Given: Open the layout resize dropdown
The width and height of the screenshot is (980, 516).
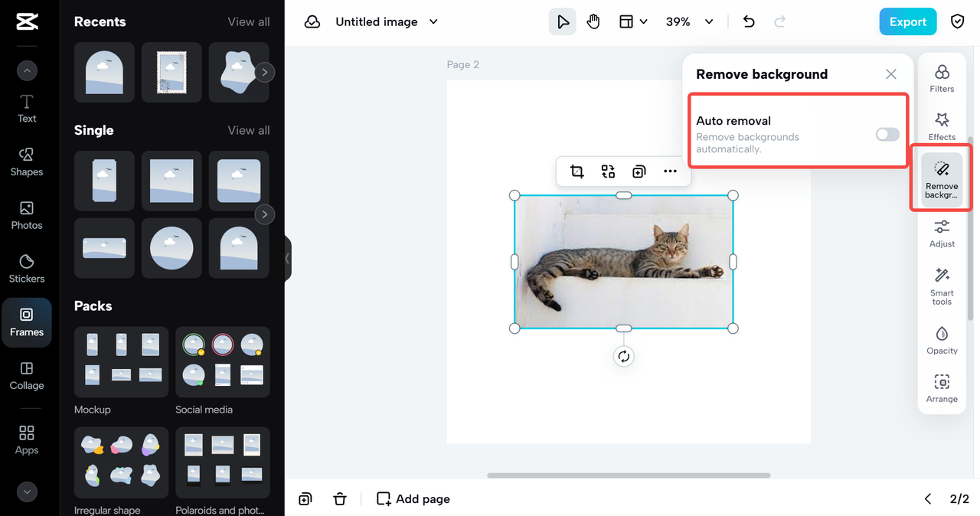Looking at the screenshot, I should tap(633, 22).
